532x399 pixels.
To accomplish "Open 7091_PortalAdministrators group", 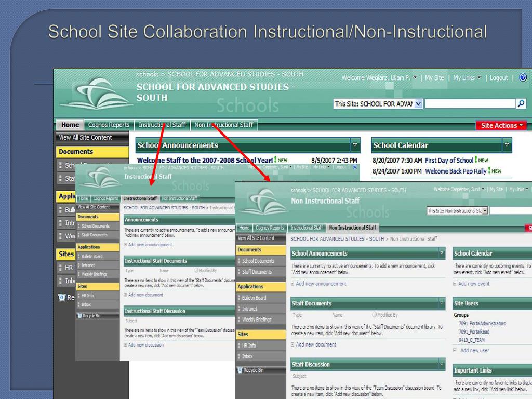I will click(x=482, y=323).
